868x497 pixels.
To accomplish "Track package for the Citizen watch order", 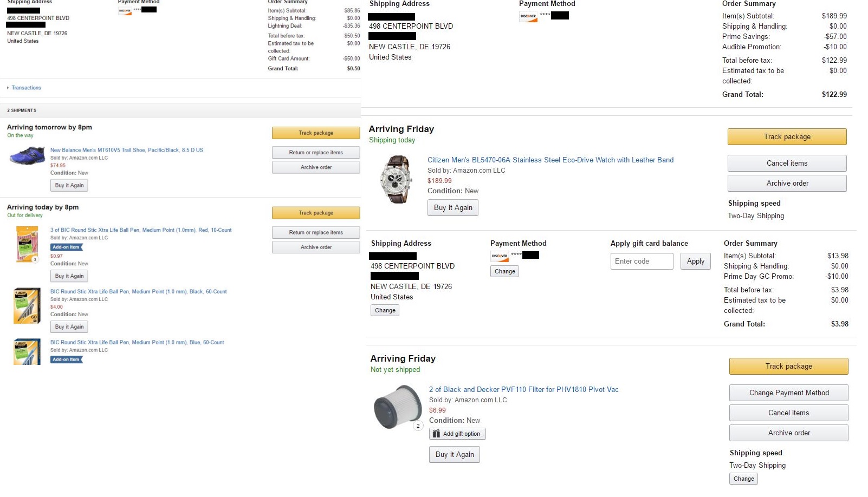I will pyautogui.click(x=787, y=136).
